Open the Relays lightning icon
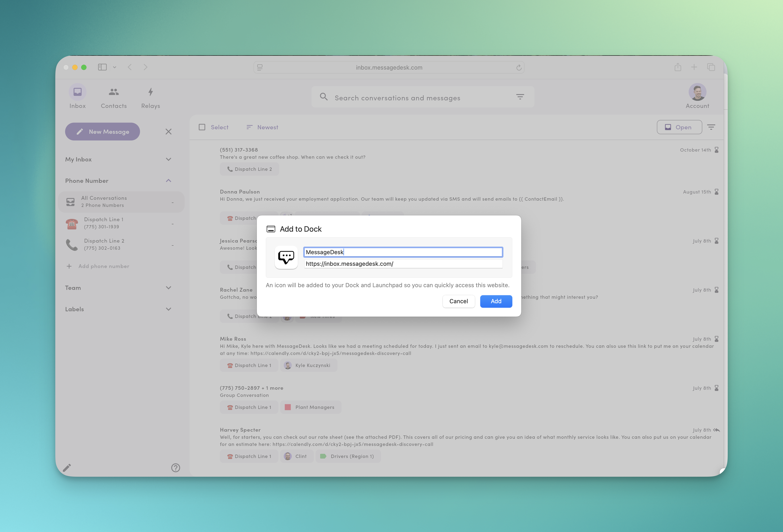Image resolution: width=783 pixels, height=532 pixels. click(x=151, y=92)
